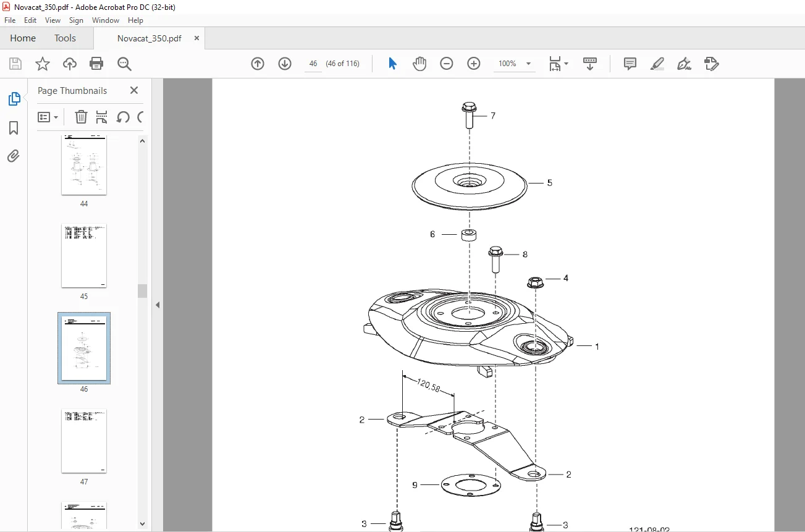The height and width of the screenshot is (532, 805).
Task: Switch to the Tools tab
Action: 65,38
